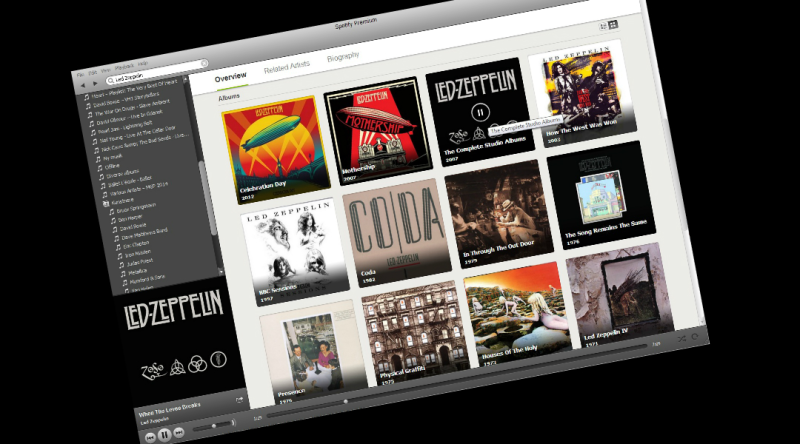The width and height of the screenshot is (800, 444).
Task: Open Various Artists – MojP 2014 playlist
Action: [x=139, y=189]
